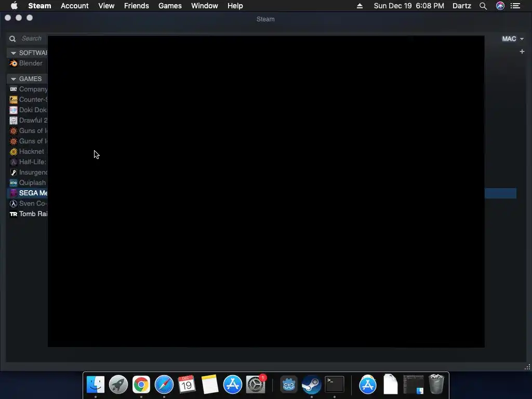The image size is (532, 399).
Task: Open the View menu
Action: 106,6
